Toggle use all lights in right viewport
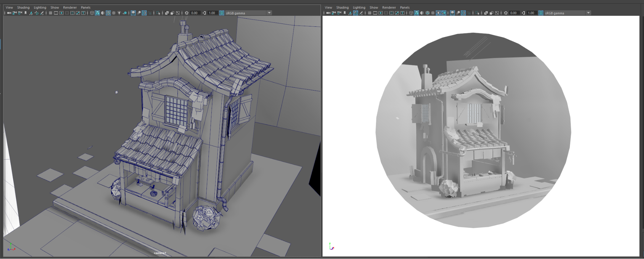 pos(438,13)
